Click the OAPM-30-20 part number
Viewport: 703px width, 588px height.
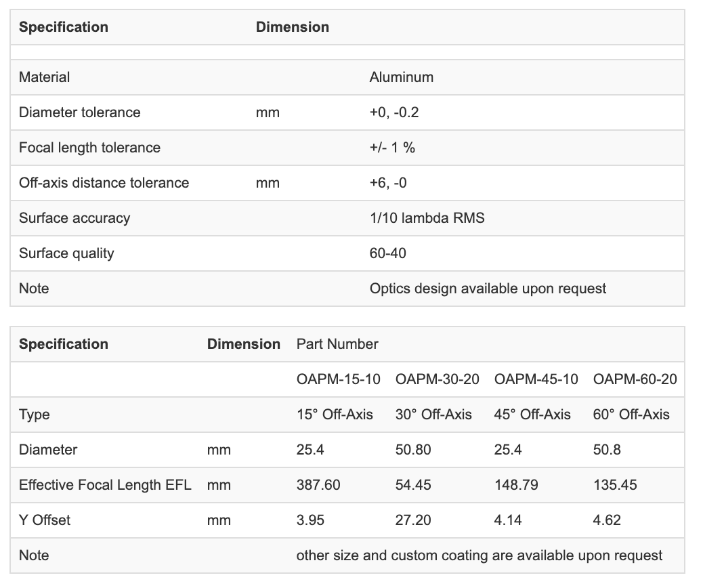tap(437, 379)
